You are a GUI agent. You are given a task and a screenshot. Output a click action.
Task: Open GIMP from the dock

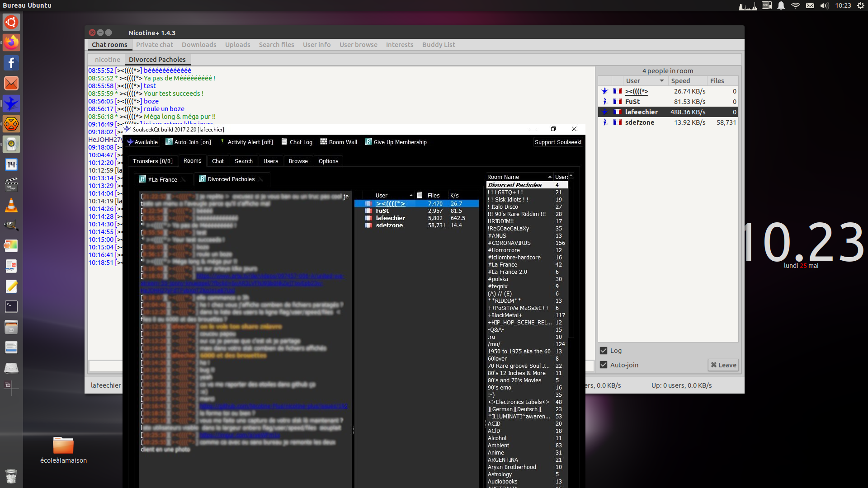point(11,225)
